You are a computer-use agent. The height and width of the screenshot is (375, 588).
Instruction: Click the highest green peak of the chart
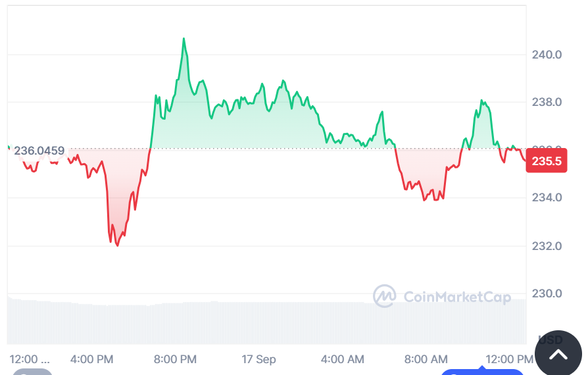point(184,39)
